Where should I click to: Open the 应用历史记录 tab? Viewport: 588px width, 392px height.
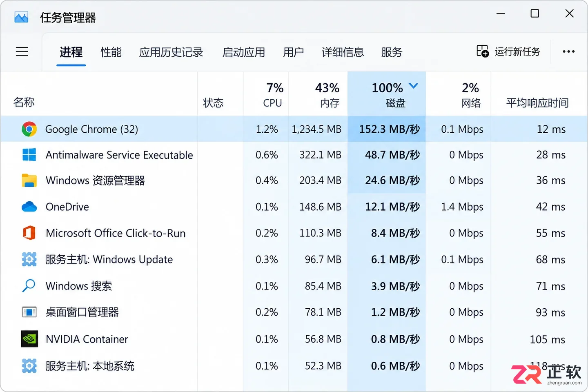[171, 52]
